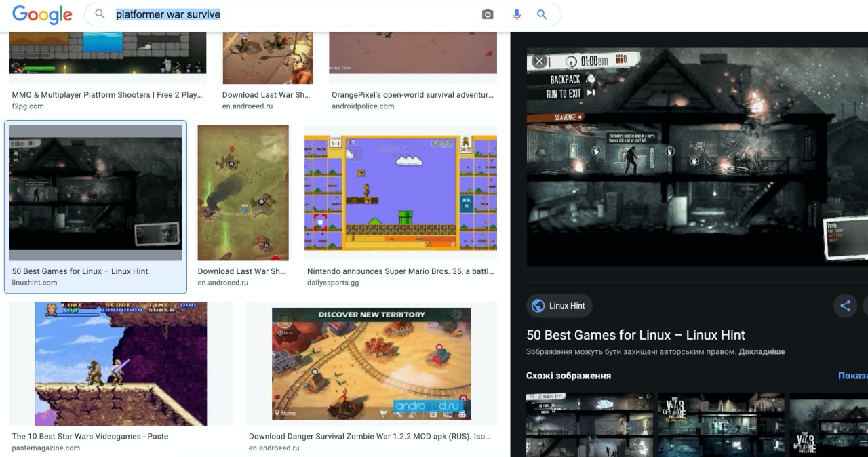The width and height of the screenshot is (868, 457).
Task: Click the large preview image in panel
Action: point(697,157)
